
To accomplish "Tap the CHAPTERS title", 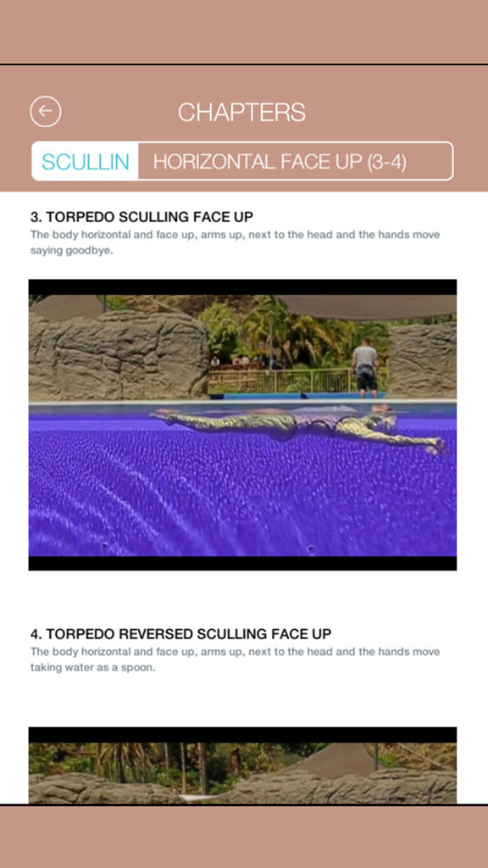I will (x=241, y=113).
